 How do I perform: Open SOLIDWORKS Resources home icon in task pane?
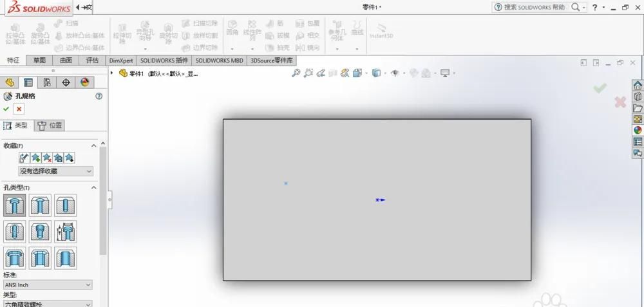tap(638, 85)
